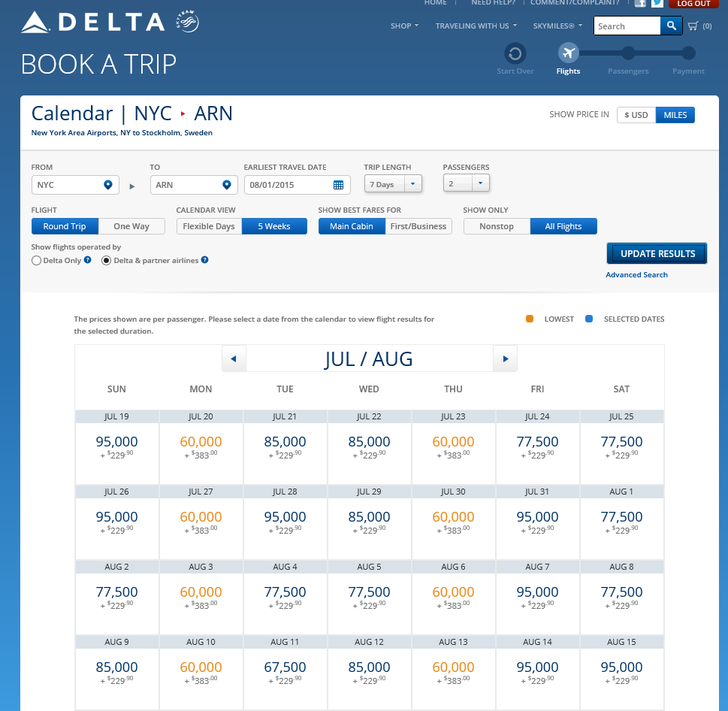Click the Start Over circular arrow icon

tap(515, 53)
